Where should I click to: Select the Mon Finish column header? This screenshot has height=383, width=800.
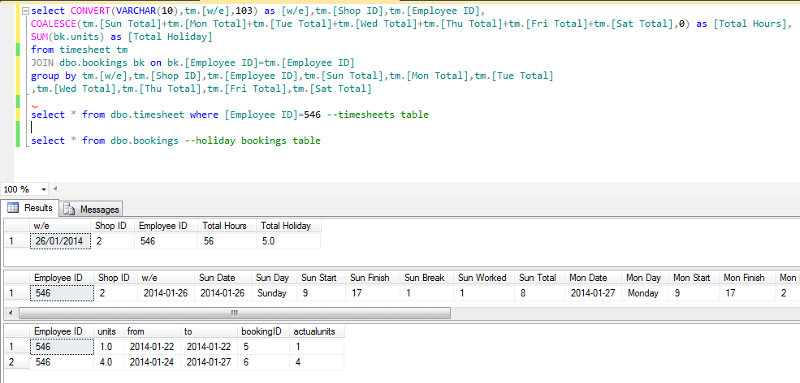(x=746, y=278)
